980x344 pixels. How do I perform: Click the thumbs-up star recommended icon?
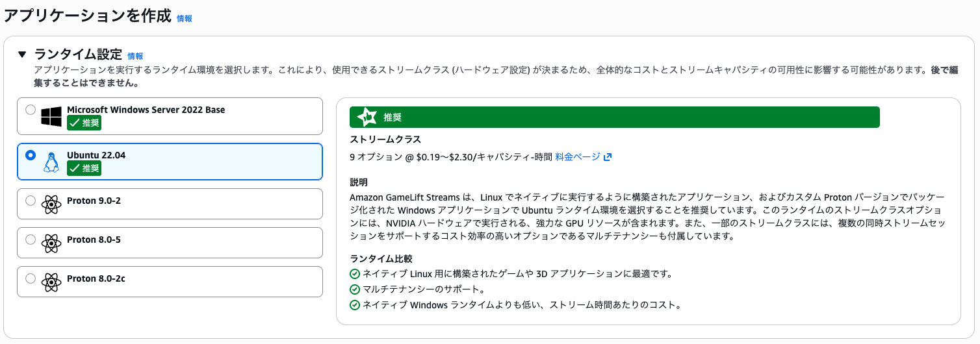[367, 117]
